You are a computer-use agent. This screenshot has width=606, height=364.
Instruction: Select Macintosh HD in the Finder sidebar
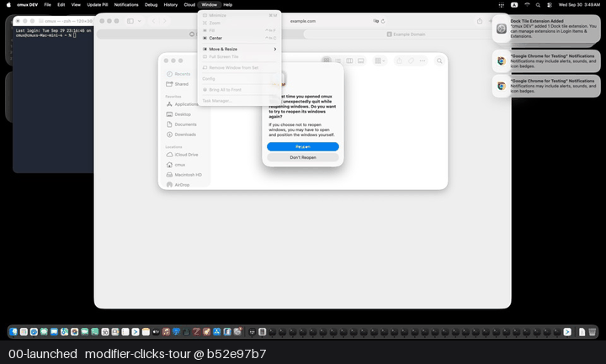[184, 175]
